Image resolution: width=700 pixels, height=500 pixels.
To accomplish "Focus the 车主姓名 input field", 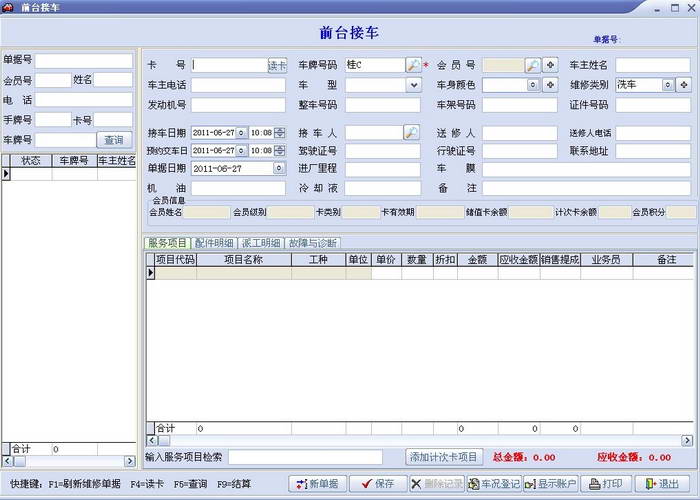I will (x=653, y=65).
